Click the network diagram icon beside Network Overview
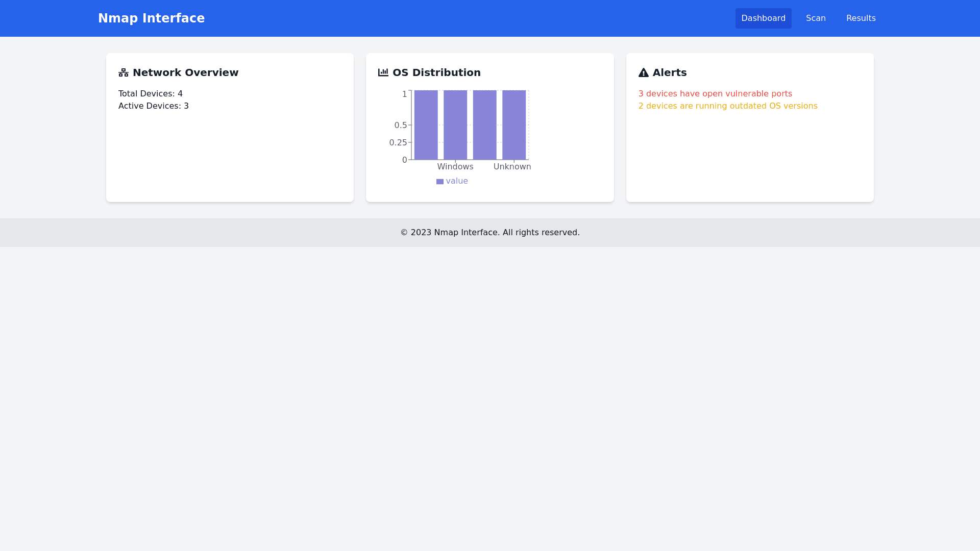Screen dimensions: 980x551 [124, 72]
